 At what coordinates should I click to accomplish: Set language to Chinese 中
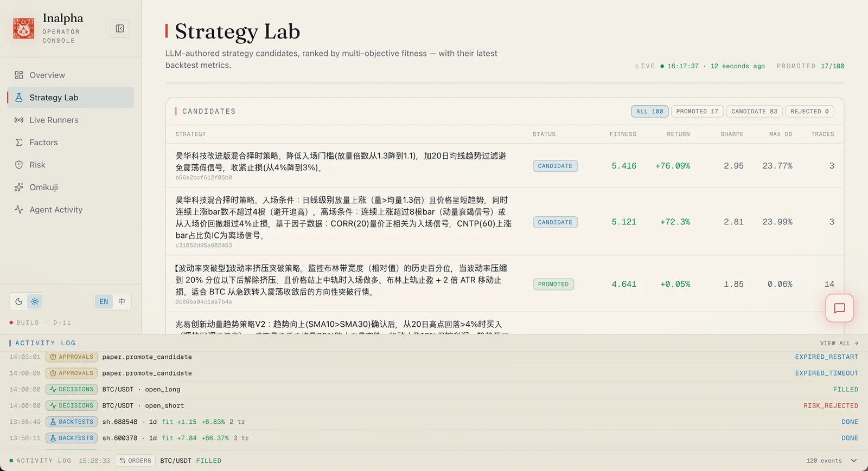[122, 301]
